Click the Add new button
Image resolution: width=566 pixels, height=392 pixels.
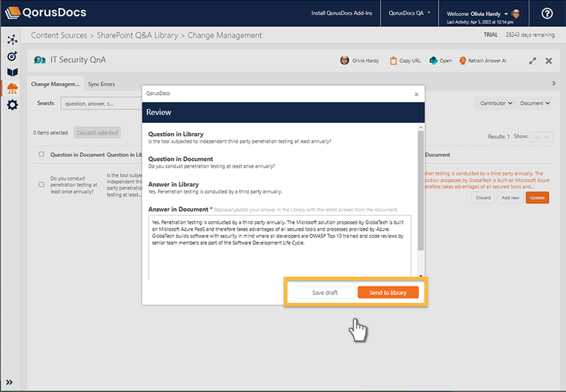click(510, 198)
